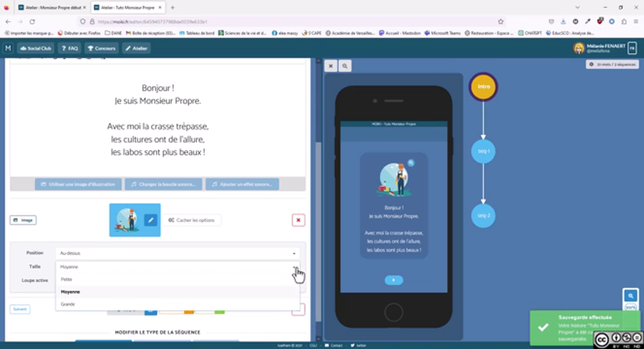
Task: Select the seq-1 node in story graph
Action: 483,151
